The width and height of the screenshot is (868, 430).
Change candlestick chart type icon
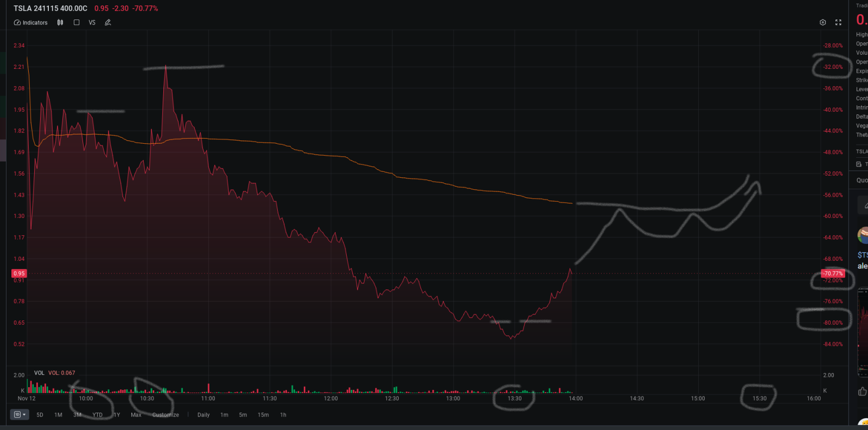[60, 23]
